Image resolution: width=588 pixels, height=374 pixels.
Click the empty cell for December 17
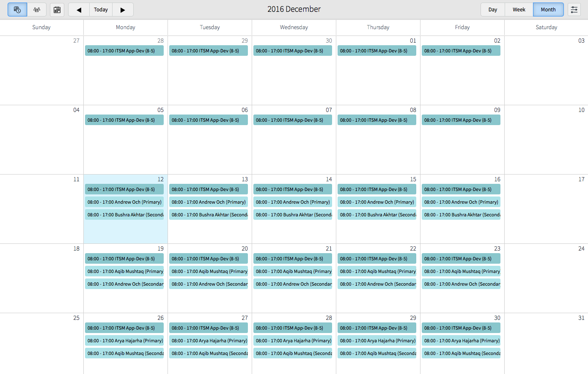click(546, 208)
